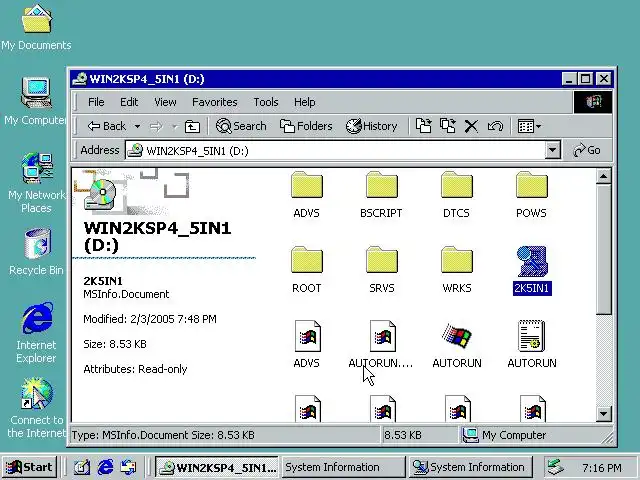Screen dimensions: 640x480
Task: Select the AUTORUN setup information notepad icon
Action: coord(531,336)
